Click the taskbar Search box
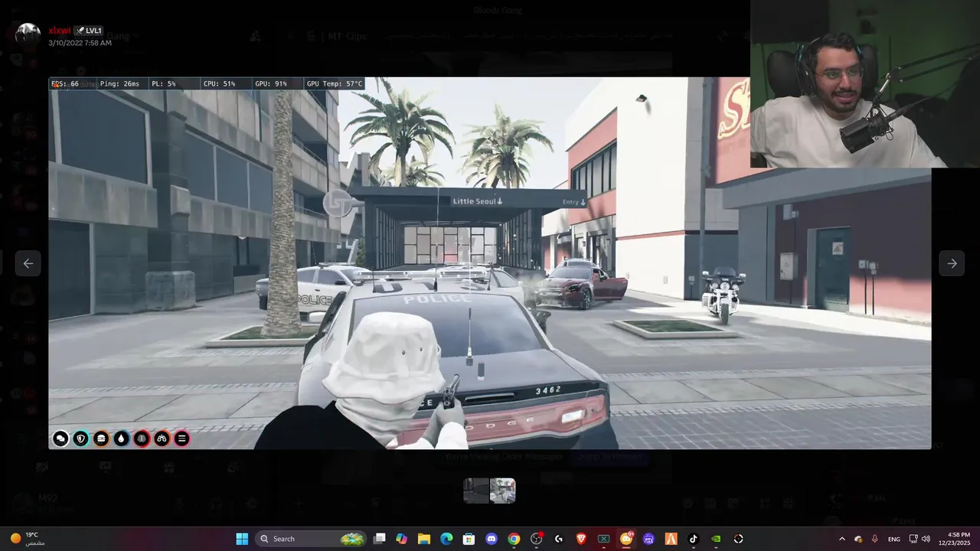Screen dimensions: 980x551 pos(312,539)
